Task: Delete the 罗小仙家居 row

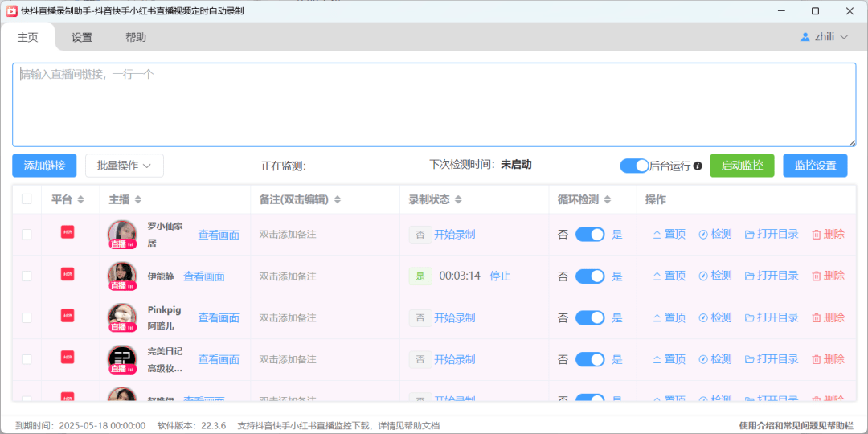Action: (828, 234)
